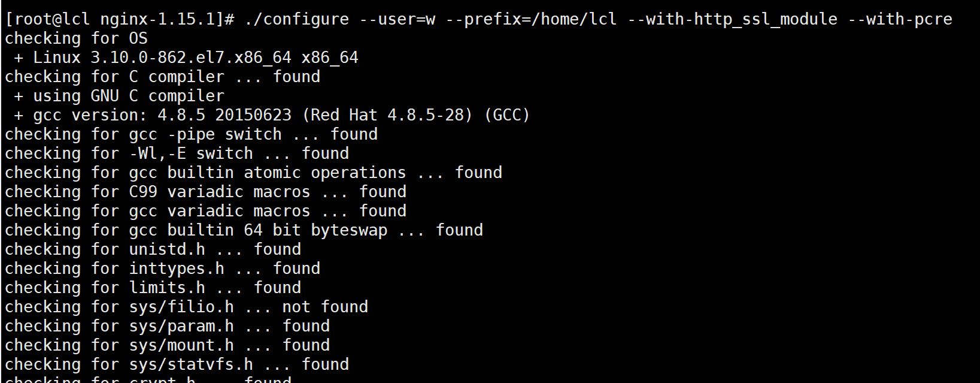This screenshot has width=980, height=383.
Task: Click the ./configure command text
Action: click(x=297, y=20)
